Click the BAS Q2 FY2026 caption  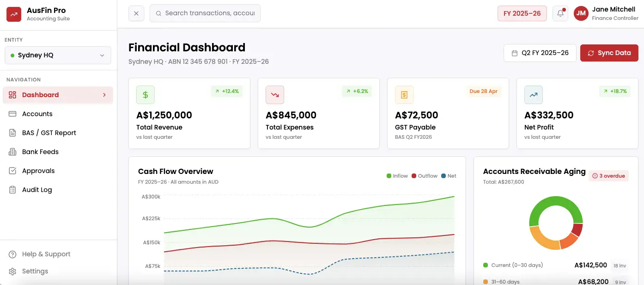pyautogui.click(x=413, y=137)
